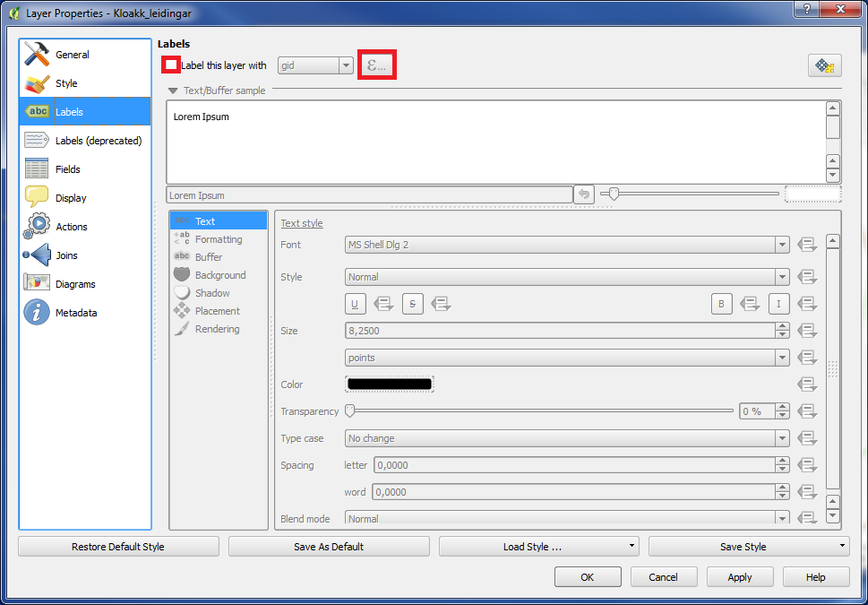Open the Joins tab
This screenshot has height=605, width=868.
[85, 255]
